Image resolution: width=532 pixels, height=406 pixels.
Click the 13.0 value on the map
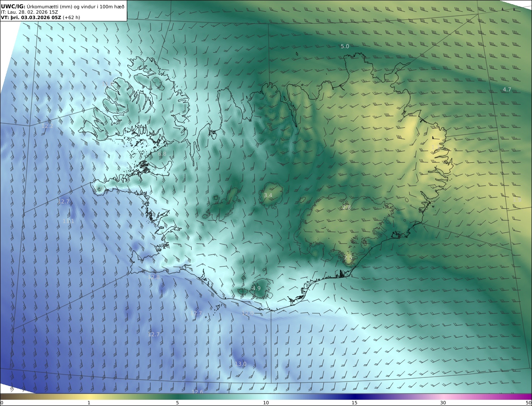pos(241,364)
